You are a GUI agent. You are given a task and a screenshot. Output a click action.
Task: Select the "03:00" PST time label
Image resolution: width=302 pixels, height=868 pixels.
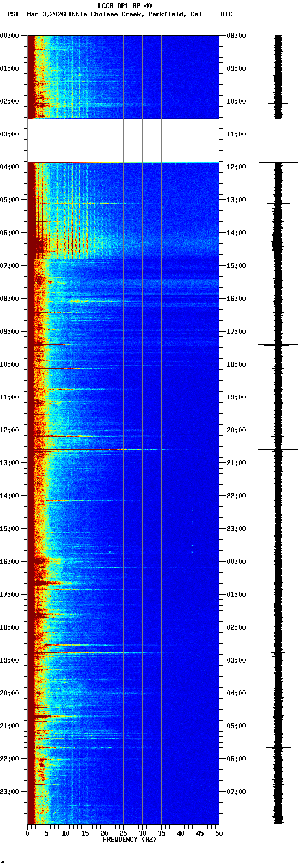[x=9, y=134]
